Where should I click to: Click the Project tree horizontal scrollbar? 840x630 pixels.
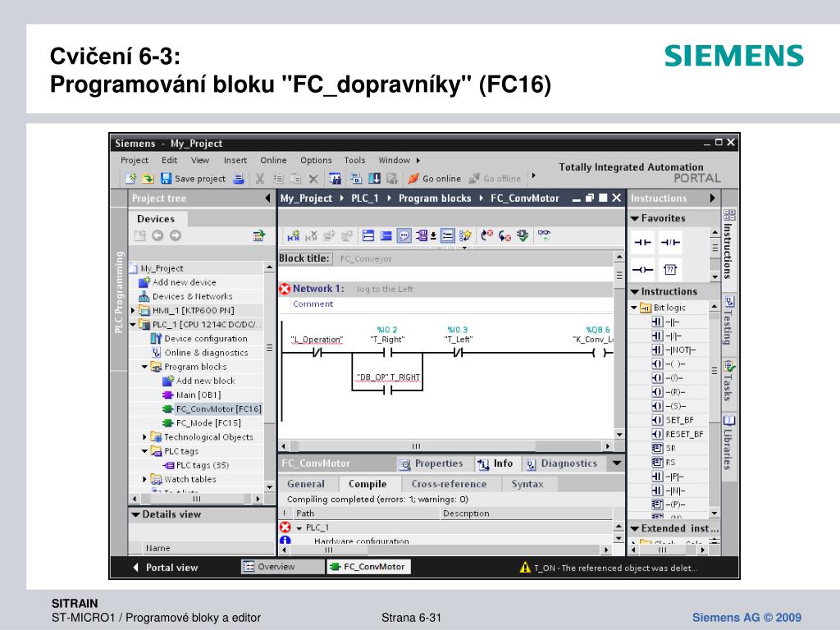196,499
